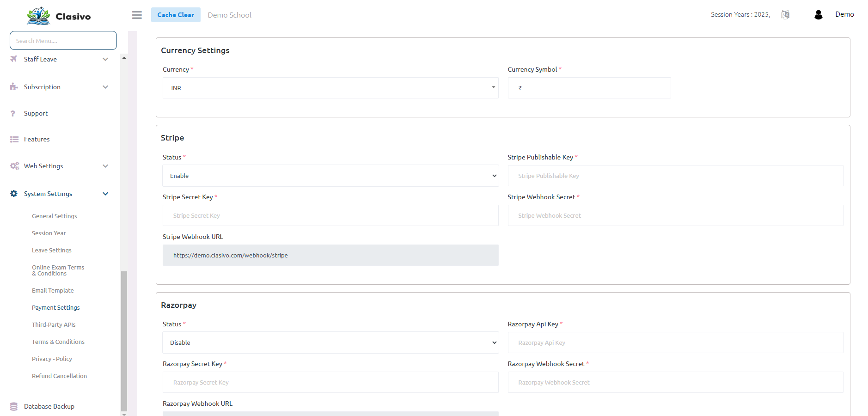Click the Staff Leave menu label
Screen dimensions: 868x416
(40, 59)
